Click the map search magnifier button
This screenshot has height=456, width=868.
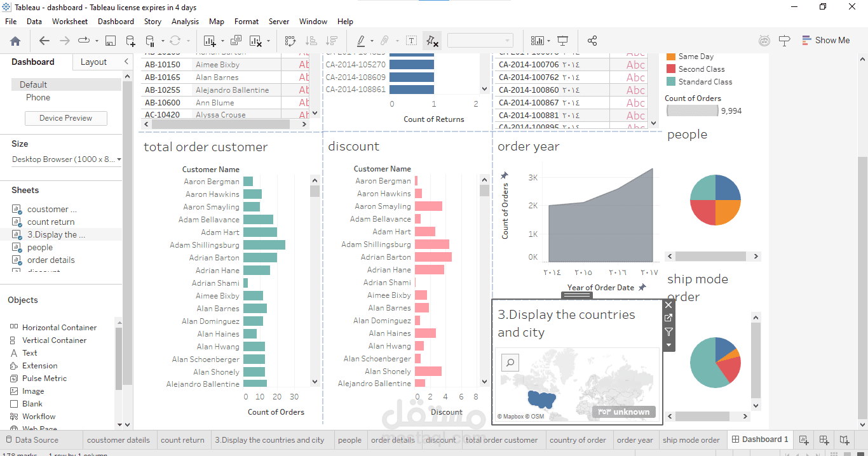tap(510, 363)
